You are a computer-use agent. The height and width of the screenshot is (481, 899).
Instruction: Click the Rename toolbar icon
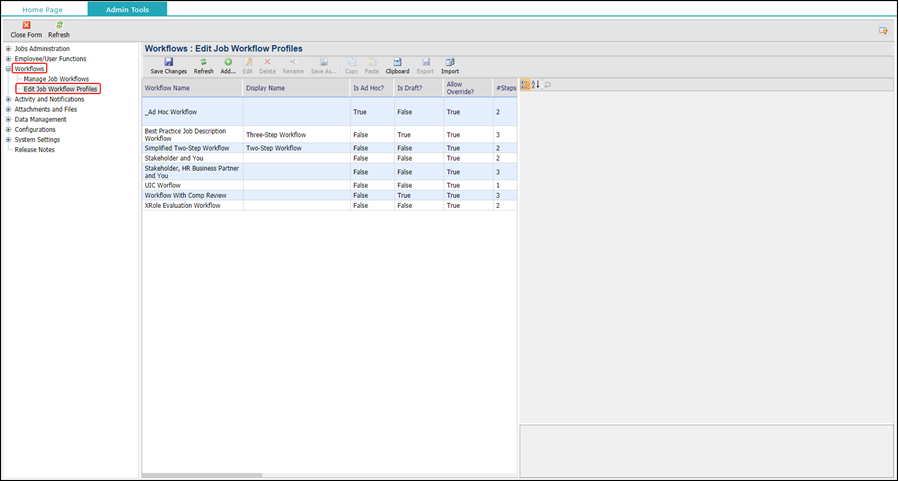(293, 62)
